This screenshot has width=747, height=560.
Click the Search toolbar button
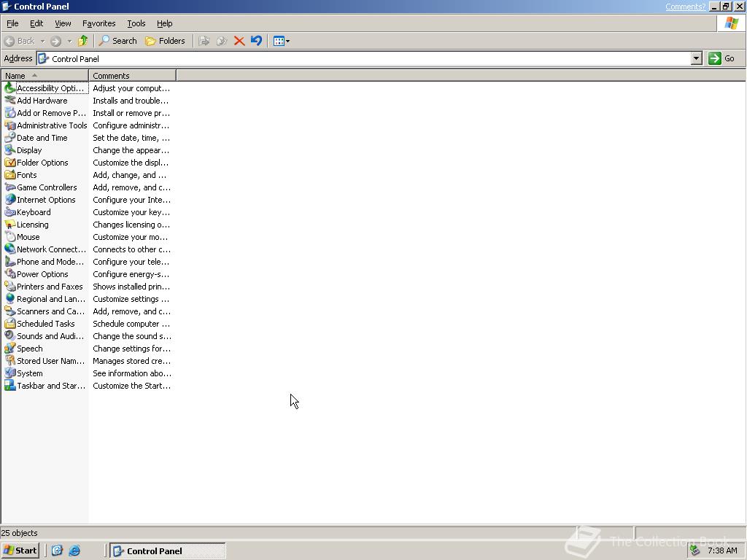pyautogui.click(x=118, y=41)
